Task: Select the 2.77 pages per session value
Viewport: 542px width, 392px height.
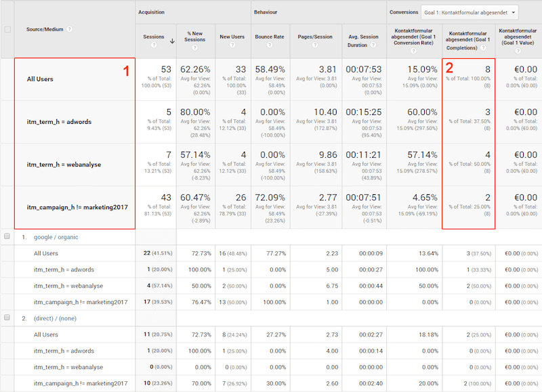Action: pos(328,198)
